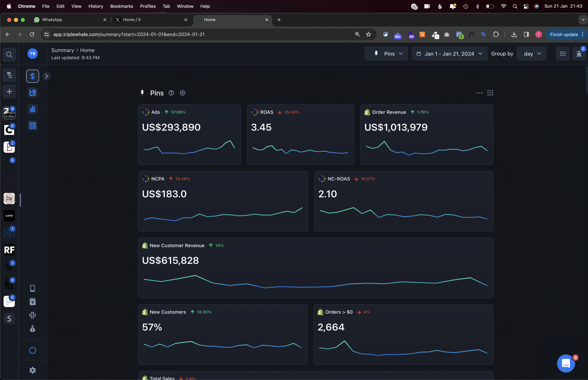588x380 pixels.
Task: Open the Bookmarks menu
Action: 121,6
